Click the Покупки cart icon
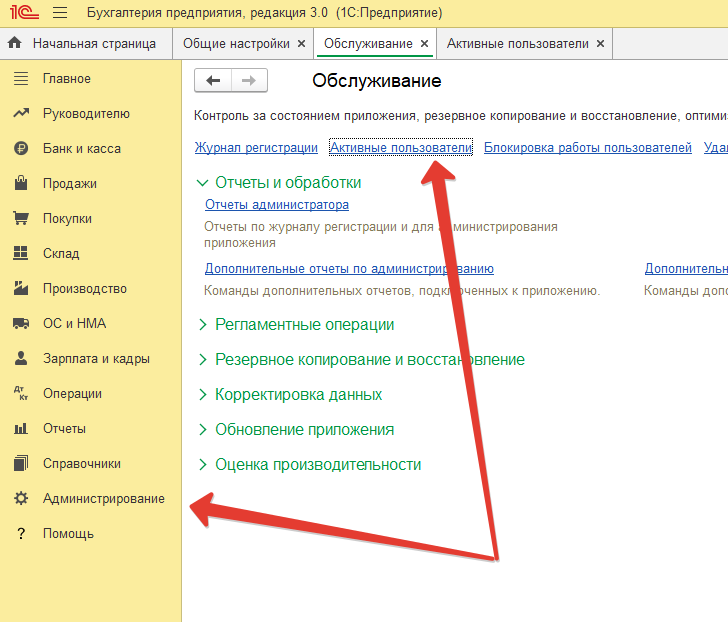Image resolution: width=728 pixels, height=622 pixels. [x=21, y=218]
